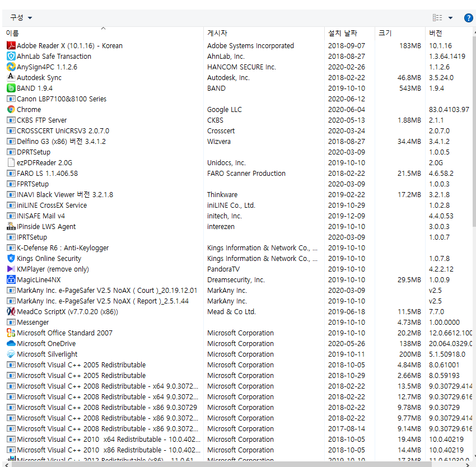Click the DPRTSetup program icon

point(11,152)
